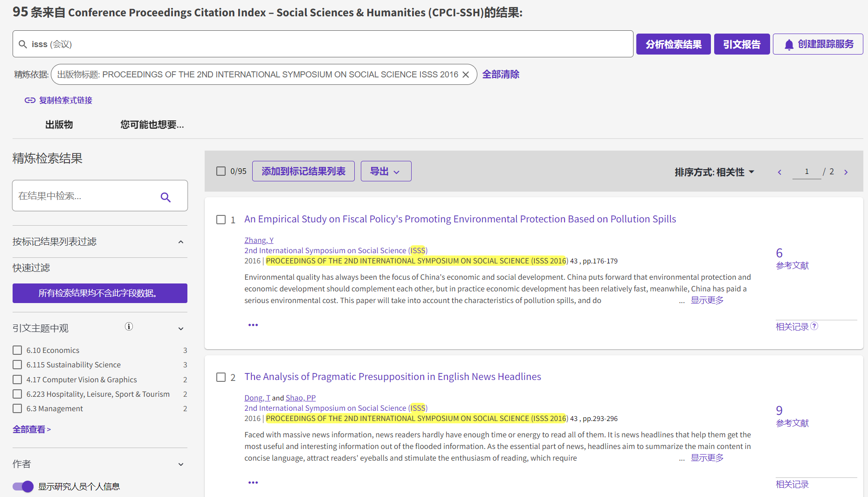
Task: Collapse 按标记结果列表过滤 section
Action: point(181,242)
